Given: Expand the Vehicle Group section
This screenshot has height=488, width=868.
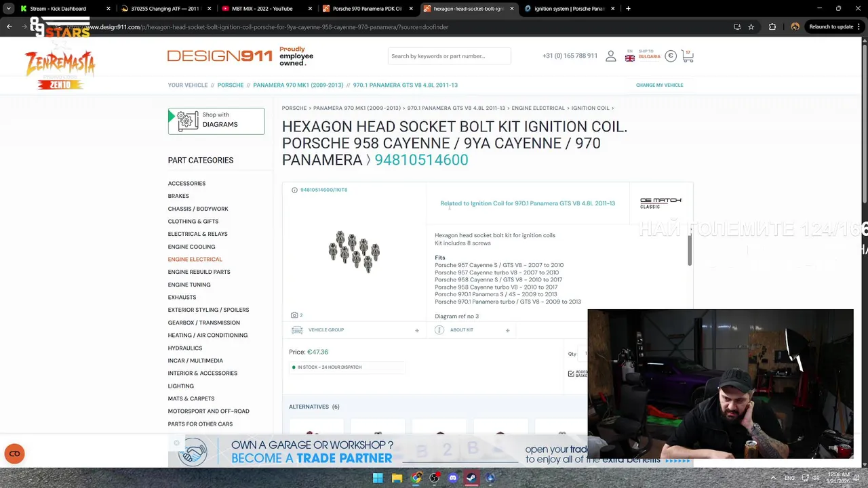Looking at the screenshot, I should click(417, 330).
